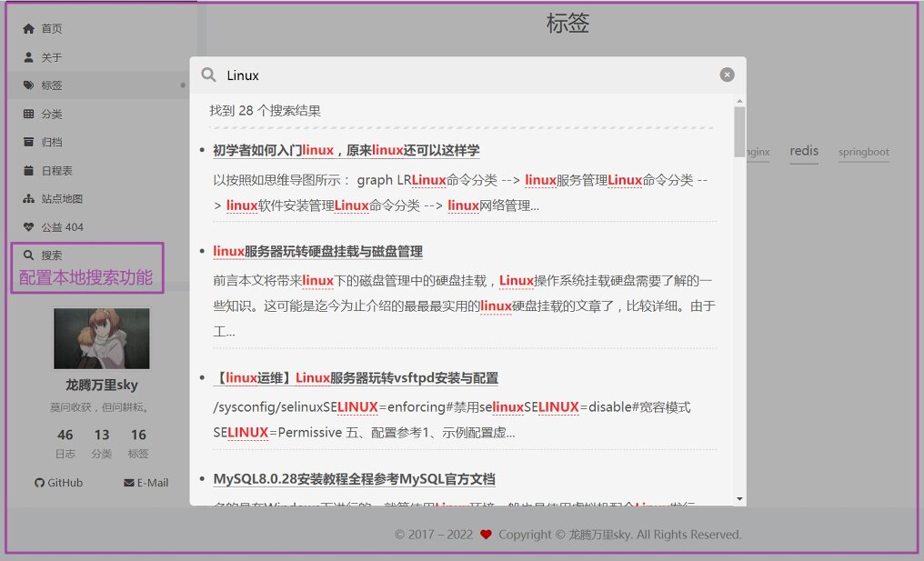Screen dimensions: 924x561
Task: Open result linux服务器玩转硬盘挂载与磁盘管理
Action: (x=317, y=252)
